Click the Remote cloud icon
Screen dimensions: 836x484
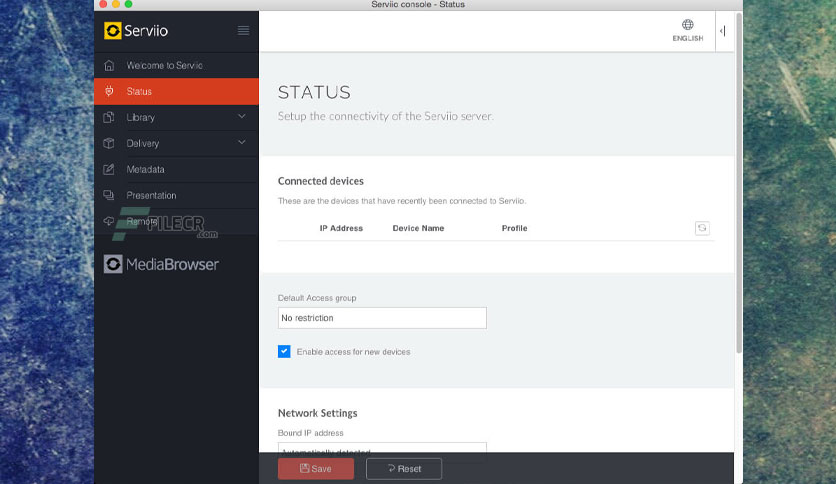coord(109,221)
